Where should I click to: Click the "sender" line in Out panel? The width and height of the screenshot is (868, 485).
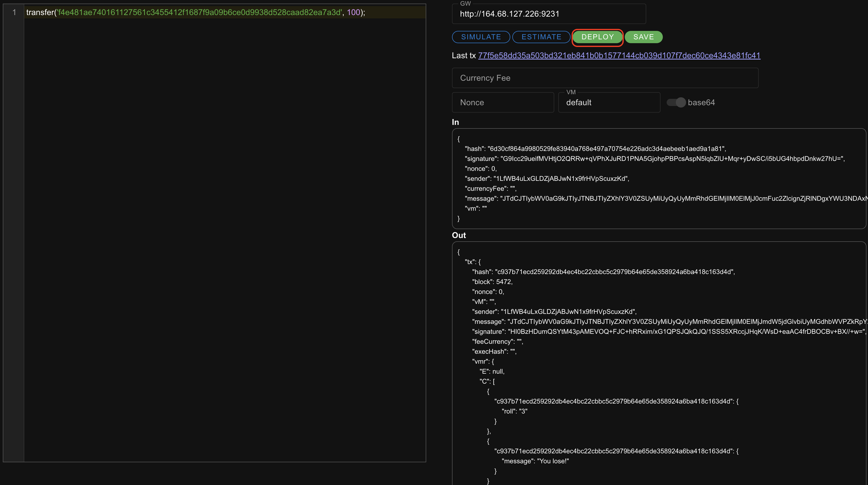point(554,312)
